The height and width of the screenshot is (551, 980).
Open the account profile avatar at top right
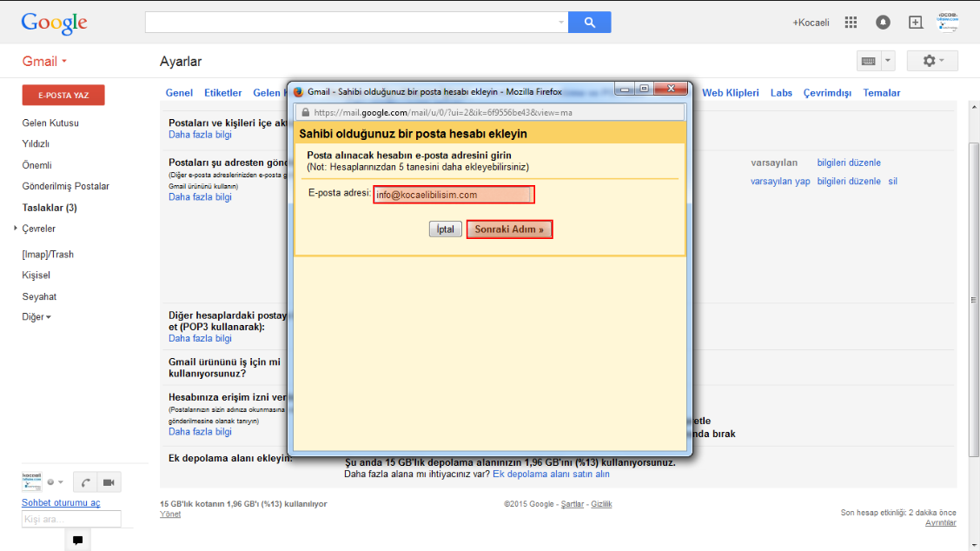(x=948, y=22)
